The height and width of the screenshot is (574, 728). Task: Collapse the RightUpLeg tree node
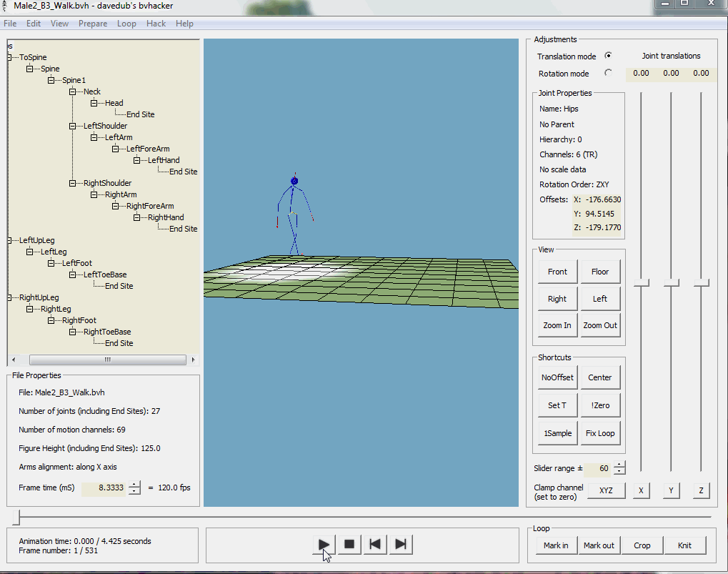pyautogui.click(x=9, y=297)
